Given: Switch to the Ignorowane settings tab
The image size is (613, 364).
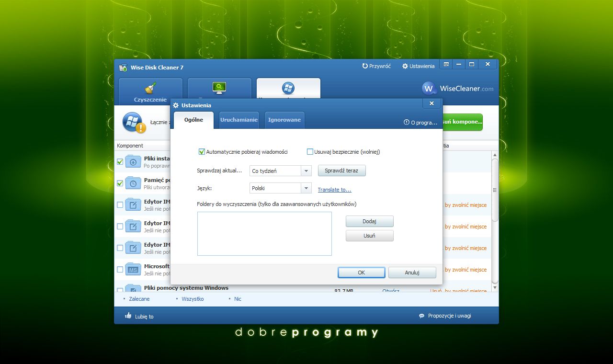Looking at the screenshot, I should tap(284, 120).
